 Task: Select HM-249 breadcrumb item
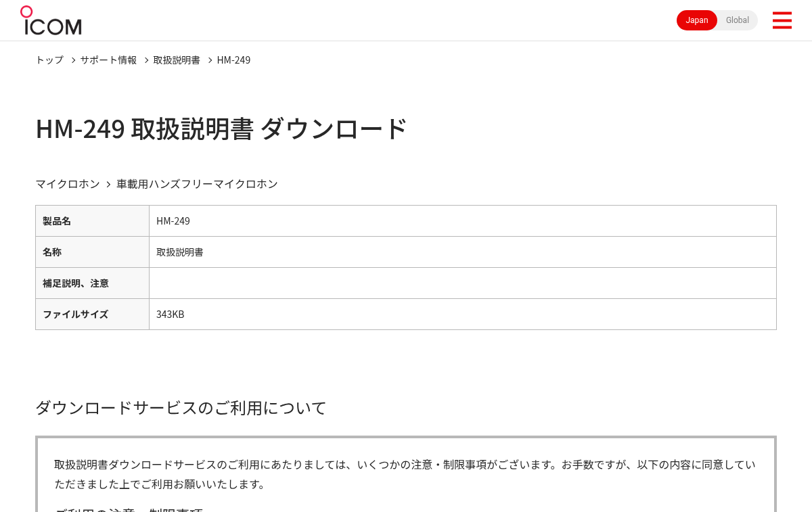pyautogui.click(x=233, y=60)
